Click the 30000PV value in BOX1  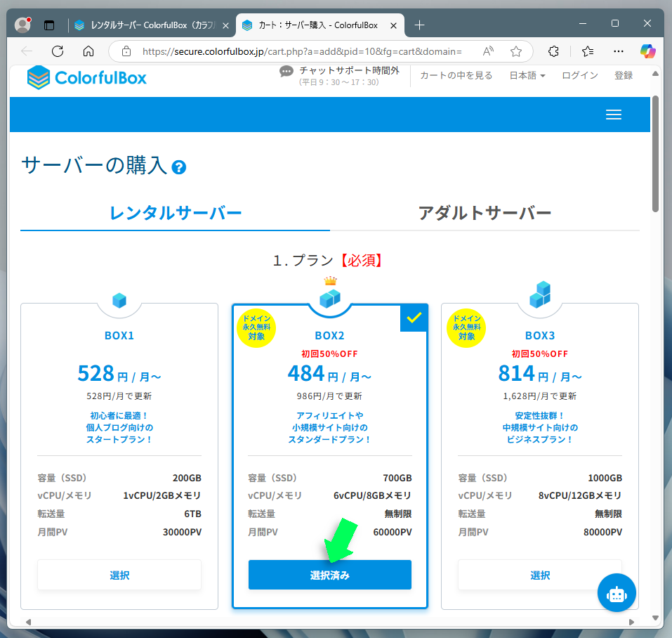(182, 532)
